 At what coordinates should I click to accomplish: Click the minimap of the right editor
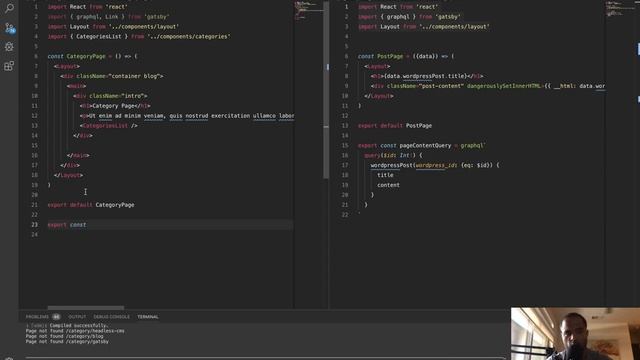620,9
